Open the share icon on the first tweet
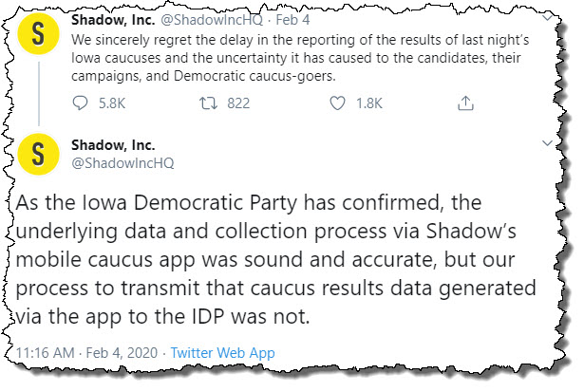This screenshot has width=584, height=392. pyautogui.click(x=465, y=101)
